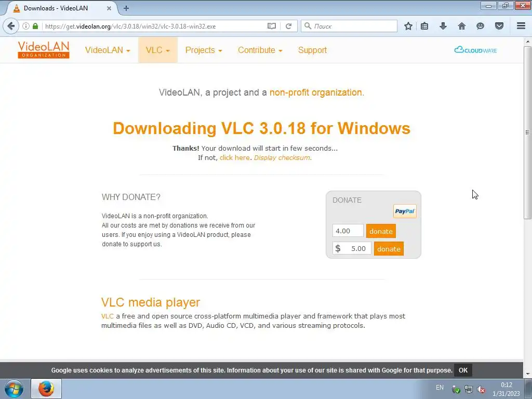Image resolution: width=532 pixels, height=399 pixels.
Task: Expand the Projects dropdown menu
Action: 204,50
